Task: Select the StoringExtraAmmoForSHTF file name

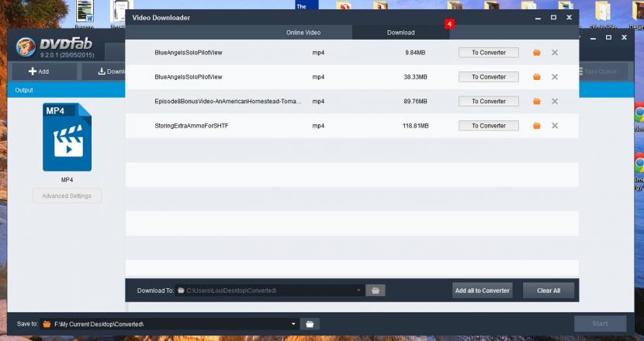Action: tap(192, 126)
